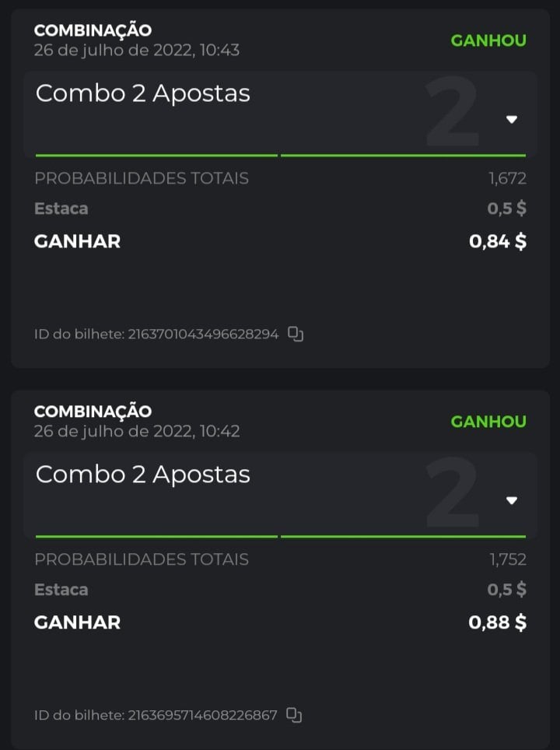Click the winnings amount 0,84 $
Image resolution: width=560 pixels, height=750 pixels.
pos(498,241)
